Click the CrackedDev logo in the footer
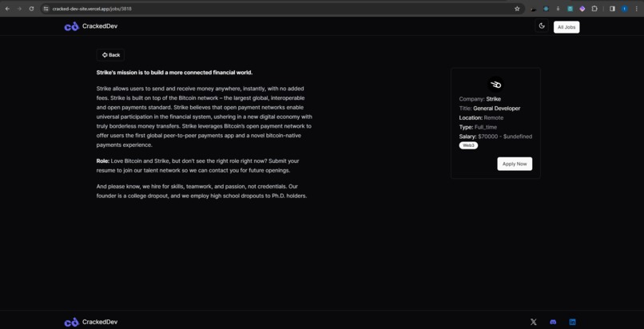The height and width of the screenshot is (329, 644). pyautogui.click(x=71, y=322)
